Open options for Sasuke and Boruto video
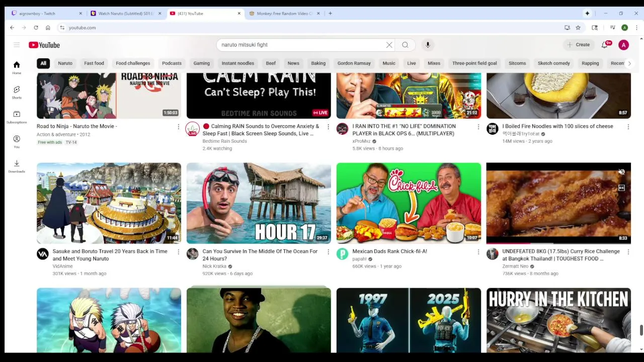644x362 pixels. [178, 252]
